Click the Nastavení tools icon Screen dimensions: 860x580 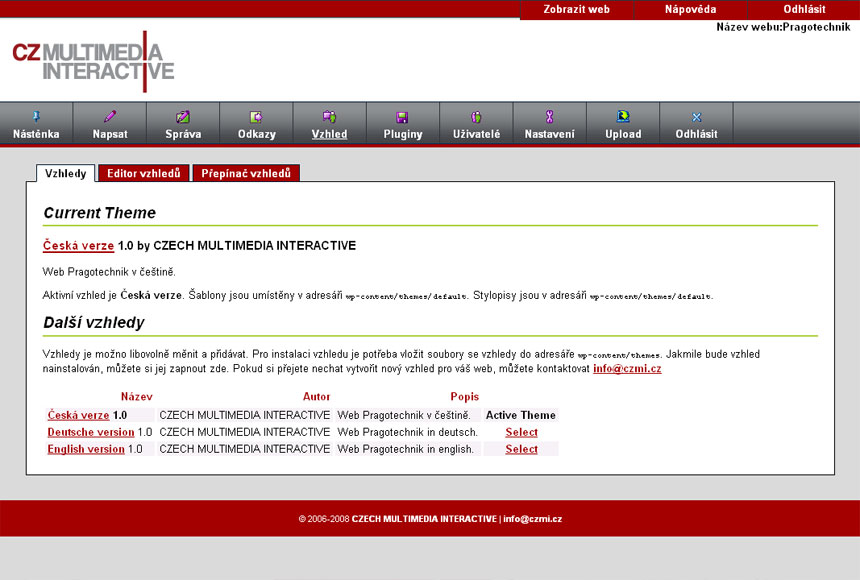550,116
